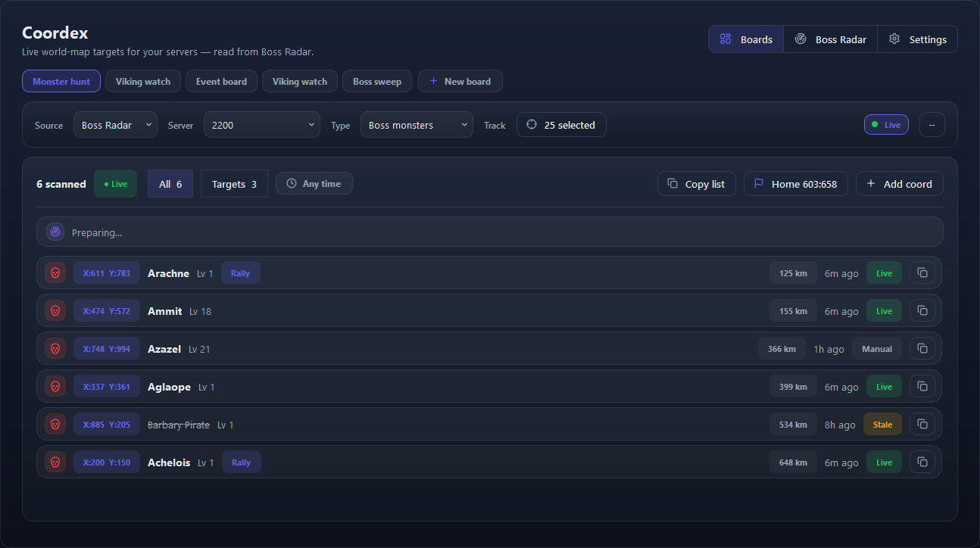Image resolution: width=980 pixels, height=548 pixels.
Task: Click the skull icon beside Arachne
Action: (x=55, y=273)
